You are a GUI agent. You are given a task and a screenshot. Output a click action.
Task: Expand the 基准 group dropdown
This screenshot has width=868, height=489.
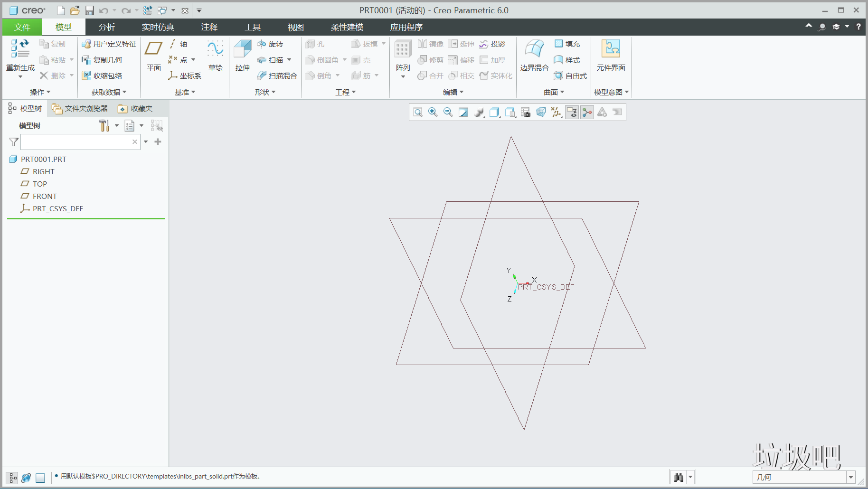185,92
